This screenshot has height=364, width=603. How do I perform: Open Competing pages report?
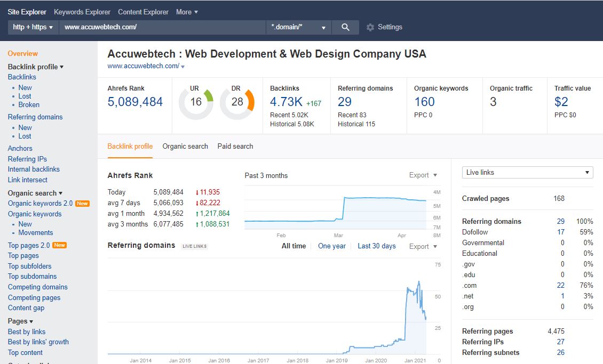coord(34,297)
